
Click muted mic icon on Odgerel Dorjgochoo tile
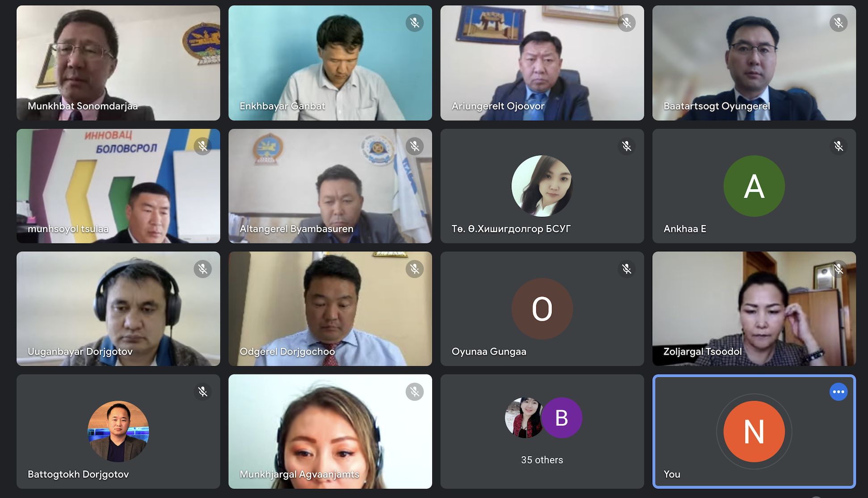coord(415,269)
